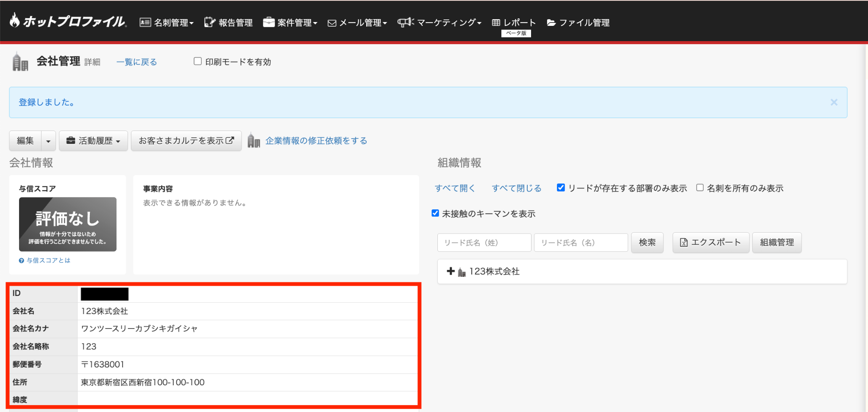Enable the 印刷モードを有効 checkbox
This screenshot has width=868, height=412.
coord(198,61)
